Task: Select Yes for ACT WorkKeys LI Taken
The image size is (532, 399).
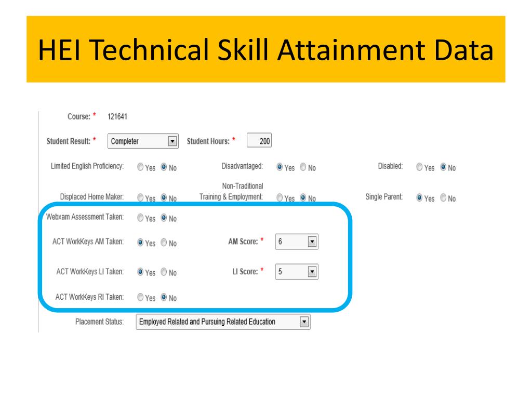Action: pos(140,272)
